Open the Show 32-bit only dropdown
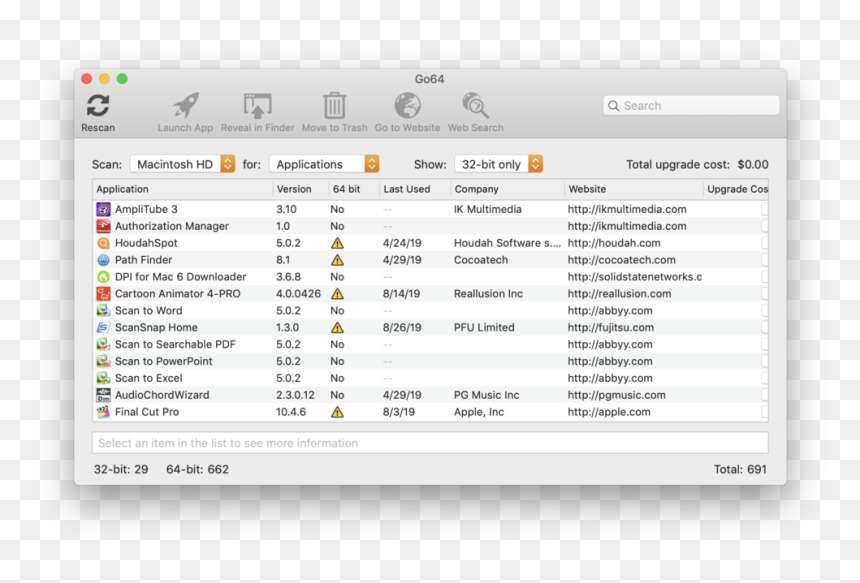Image resolution: width=860 pixels, height=583 pixels. 499,164
